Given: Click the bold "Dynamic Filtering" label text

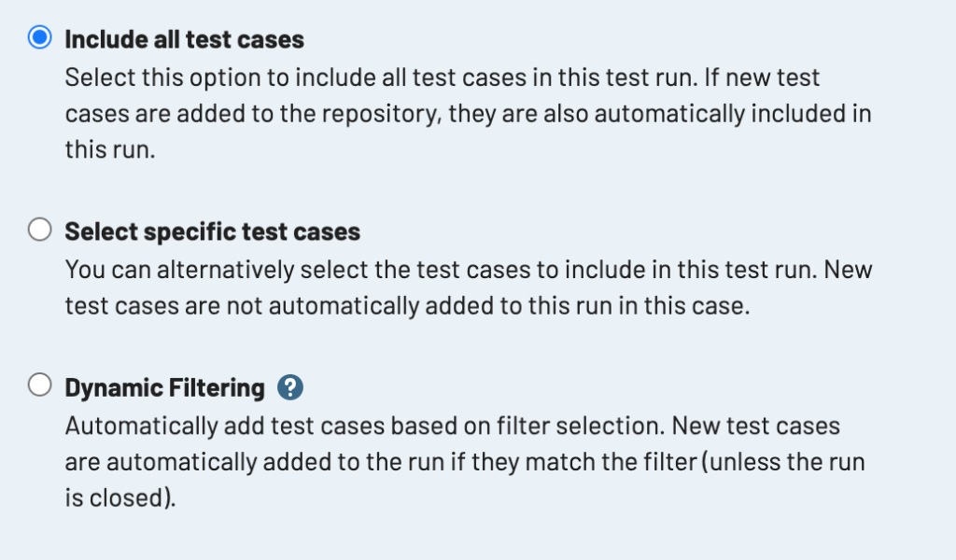Looking at the screenshot, I should point(164,387).
